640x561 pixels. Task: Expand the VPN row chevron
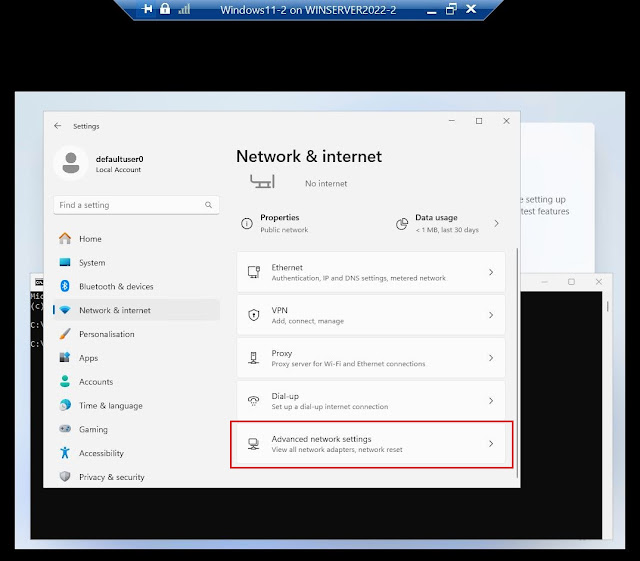491,315
